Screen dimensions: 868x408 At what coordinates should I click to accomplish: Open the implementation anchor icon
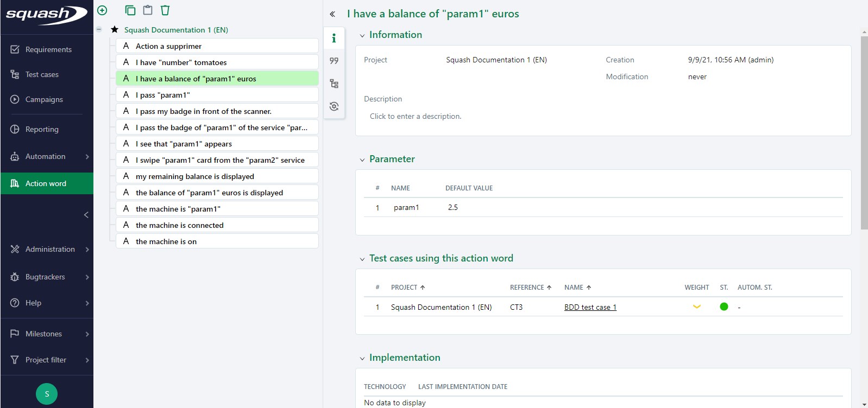pos(334,106)
